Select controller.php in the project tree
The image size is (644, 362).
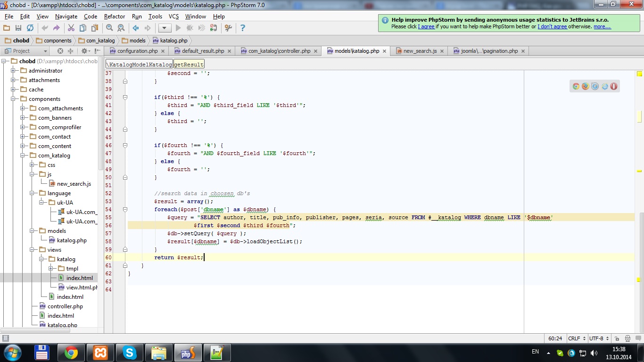click(x=65, y=306)
